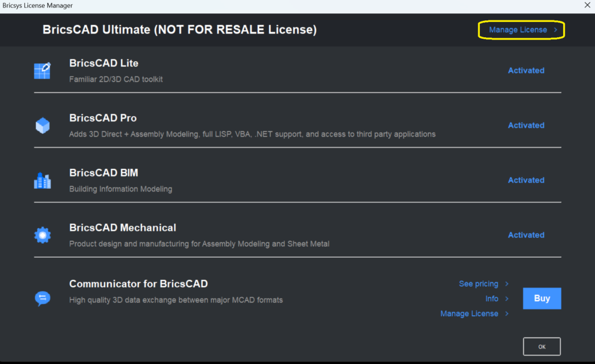
Task: Click Activated status for BricsCAD Lite
Action: click(x=526, y=70)
